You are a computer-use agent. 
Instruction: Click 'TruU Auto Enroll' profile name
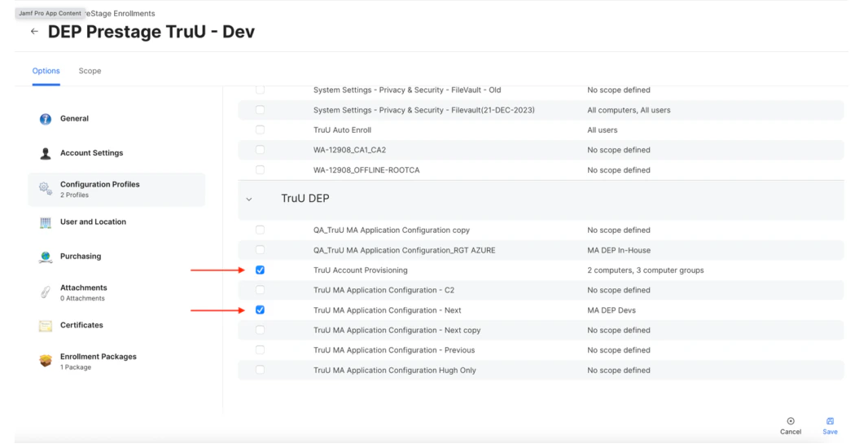click(342, 130)
